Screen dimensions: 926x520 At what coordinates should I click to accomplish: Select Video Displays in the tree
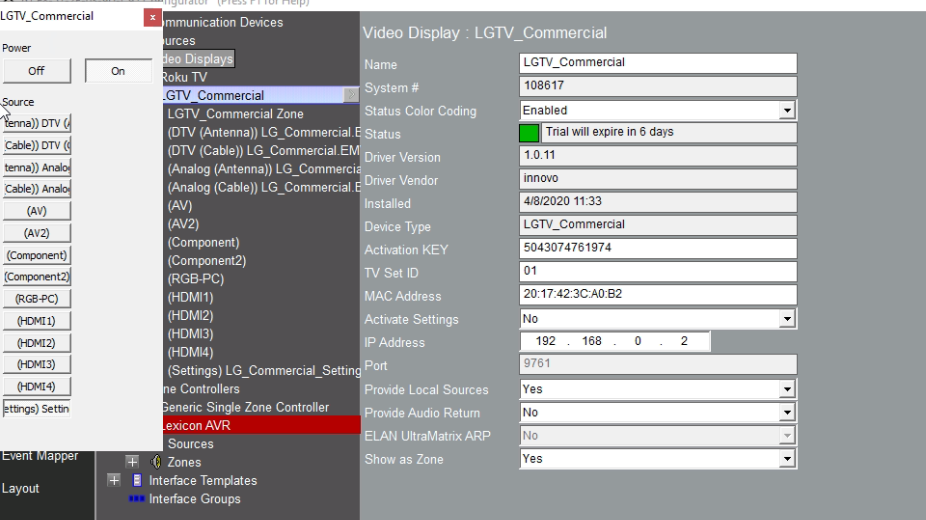pyautogui.click(x=198, y=58)
